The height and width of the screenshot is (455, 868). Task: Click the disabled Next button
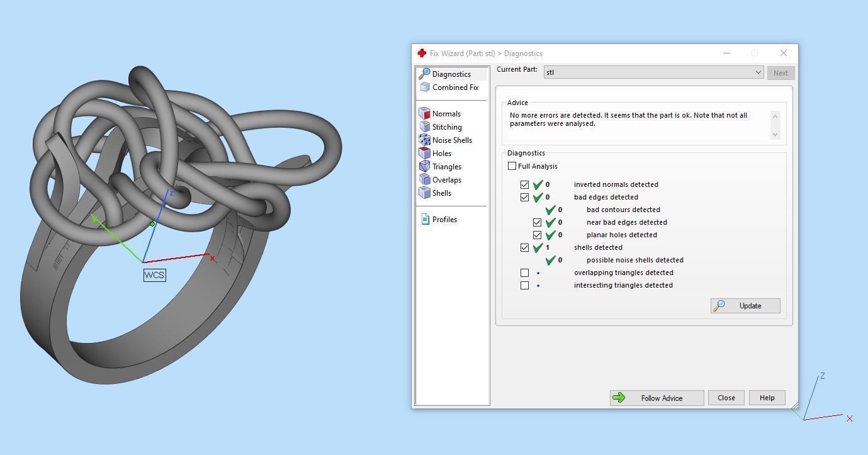(781, 73)
